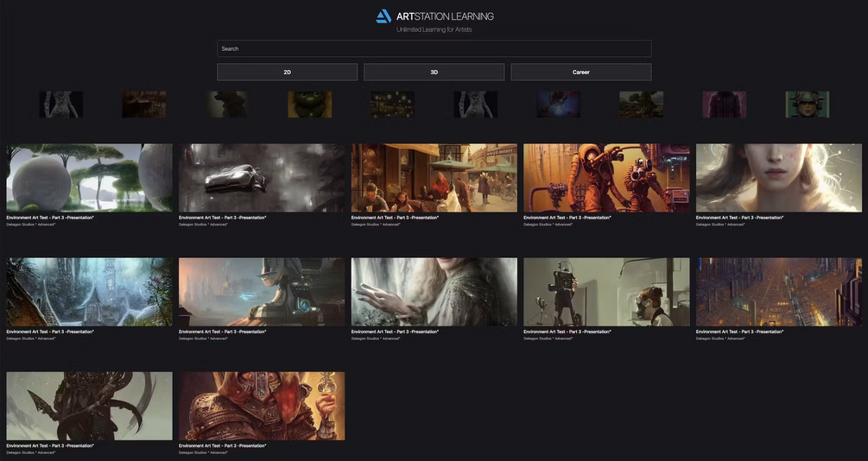The image size is (868, 461).
Task: Open the pale woman face close-up course image
Action: coord(779,178)
